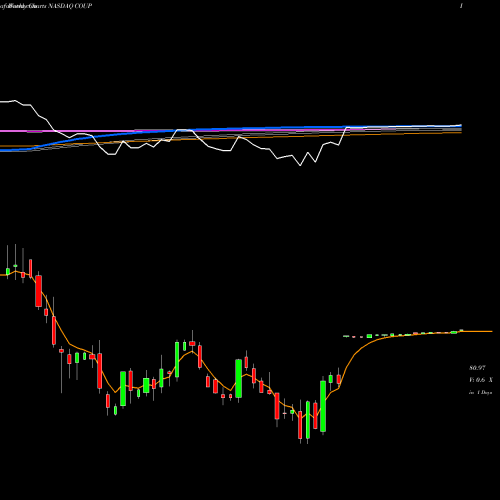The height and width of the screenshot is (500, 500).
Task: Click the "80.97" price label
Action: 477,368
